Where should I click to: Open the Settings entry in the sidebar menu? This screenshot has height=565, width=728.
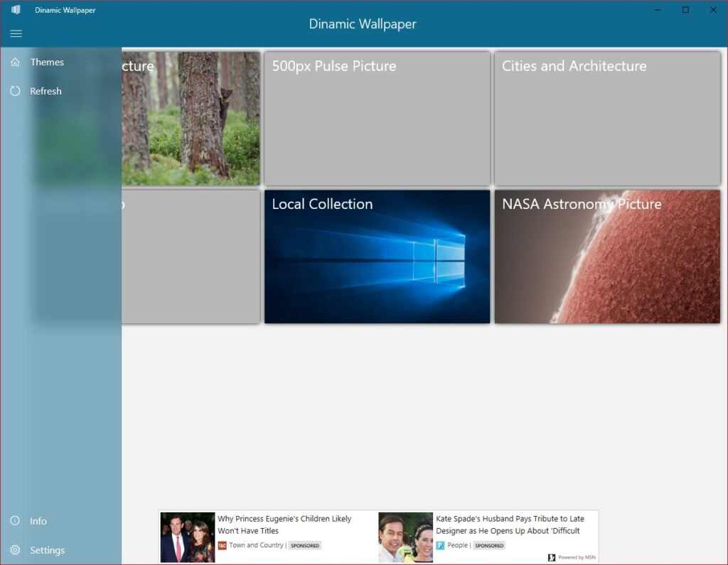(x=47, y=549)
